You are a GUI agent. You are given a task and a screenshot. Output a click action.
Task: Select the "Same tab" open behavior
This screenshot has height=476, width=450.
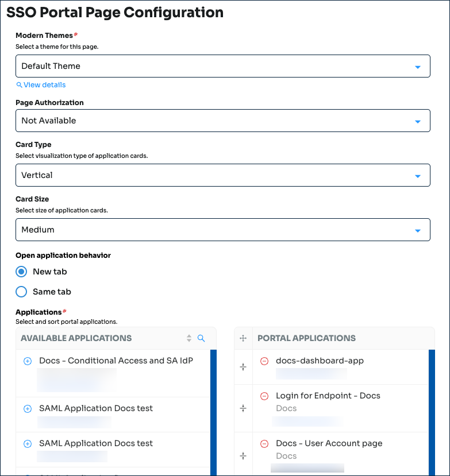(x=21, y=292)
